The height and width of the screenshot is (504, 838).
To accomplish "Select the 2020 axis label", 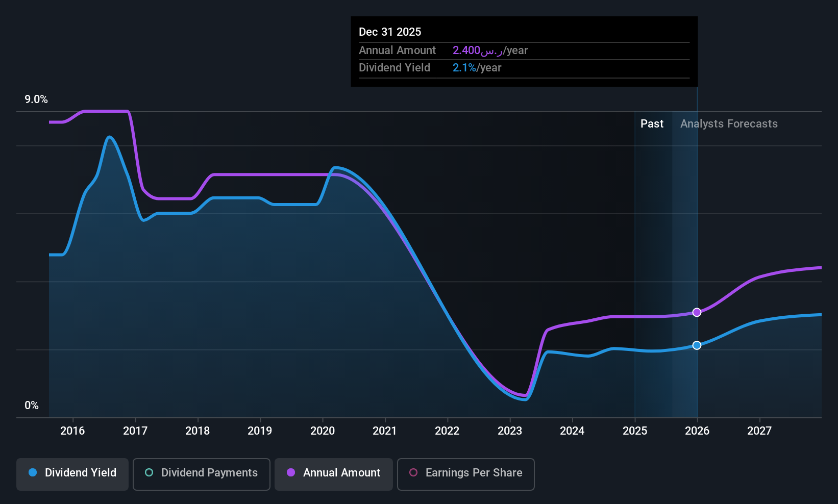I will tap(323, 431).
